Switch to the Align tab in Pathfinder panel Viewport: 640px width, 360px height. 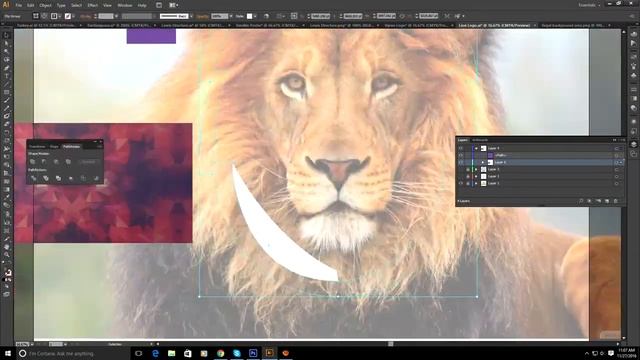[x=54, y=146]
